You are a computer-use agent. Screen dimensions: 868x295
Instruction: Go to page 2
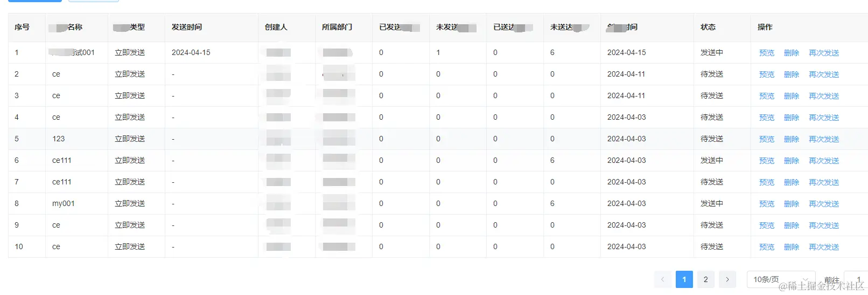click(x=705, y=279)
